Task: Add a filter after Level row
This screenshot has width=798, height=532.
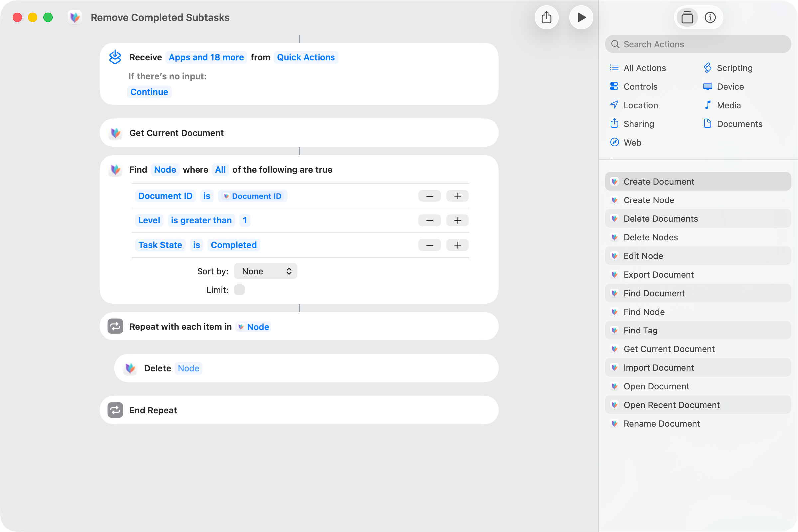Action: [458, 220]
